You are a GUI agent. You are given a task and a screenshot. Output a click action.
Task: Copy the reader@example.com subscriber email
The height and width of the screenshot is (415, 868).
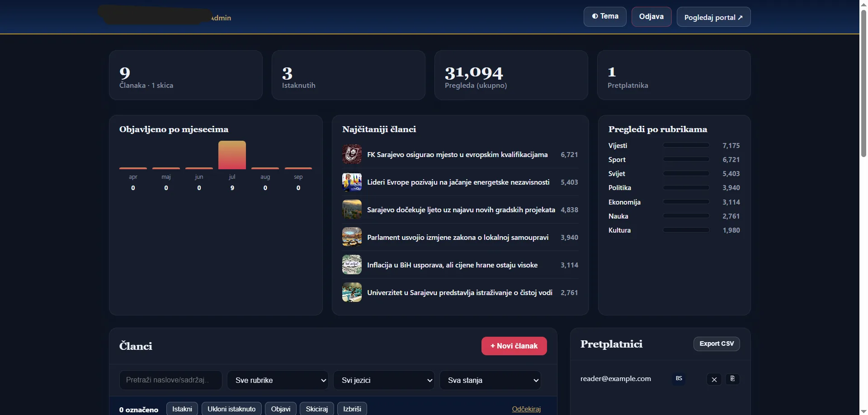[732, 379]
